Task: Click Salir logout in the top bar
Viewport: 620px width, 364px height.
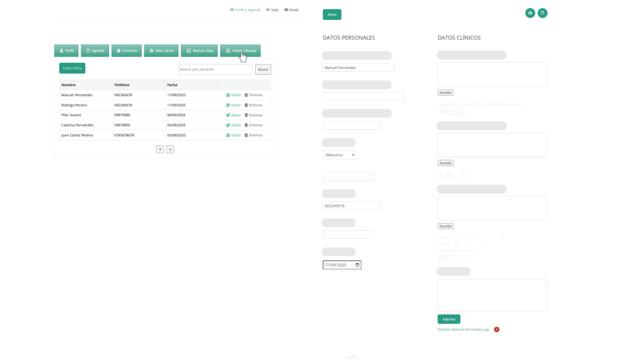Action: 272,10
